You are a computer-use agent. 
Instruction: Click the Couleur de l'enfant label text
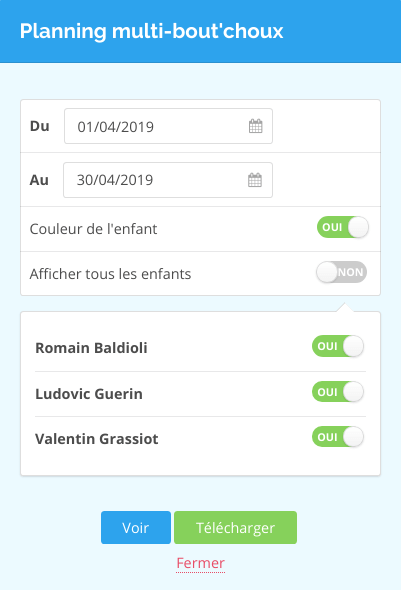click(93, 229)
